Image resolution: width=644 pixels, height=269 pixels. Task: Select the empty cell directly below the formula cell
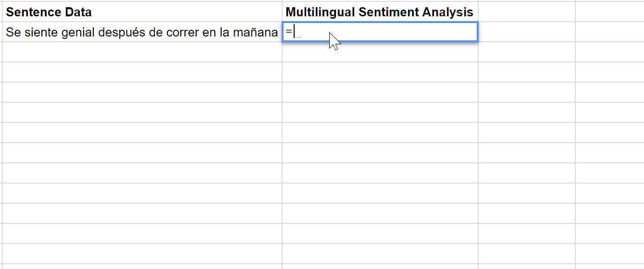point(380,52)
